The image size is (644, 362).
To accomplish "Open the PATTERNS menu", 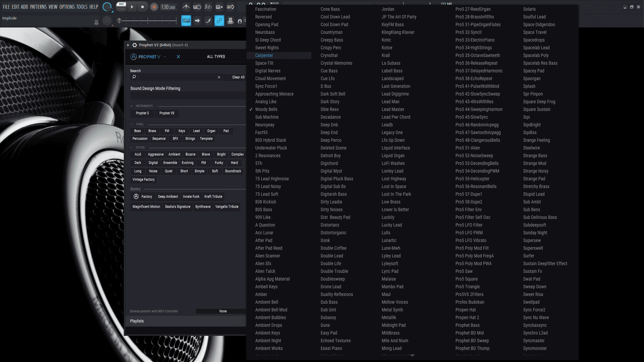I will (x=38, y=7).
